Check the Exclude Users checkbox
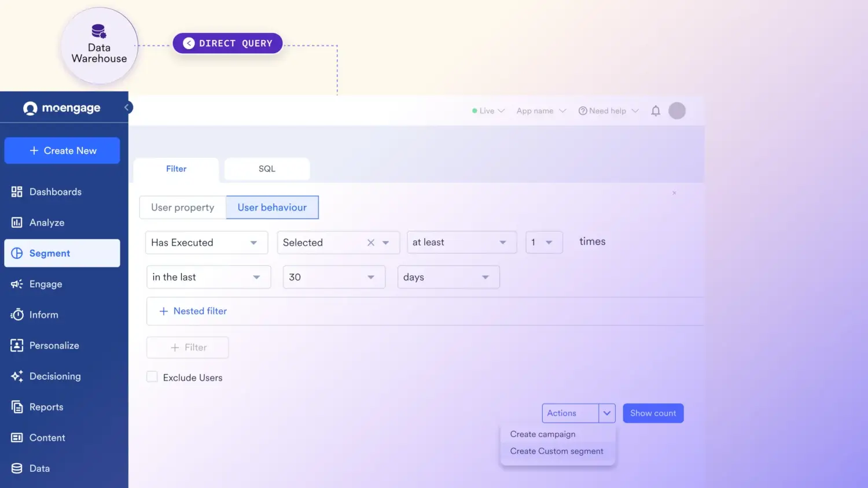Screen dimensions: 868x488 point(152,377)
